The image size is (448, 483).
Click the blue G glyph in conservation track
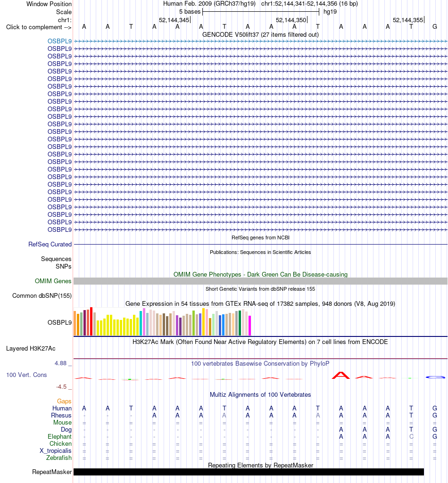pos(435,377)
